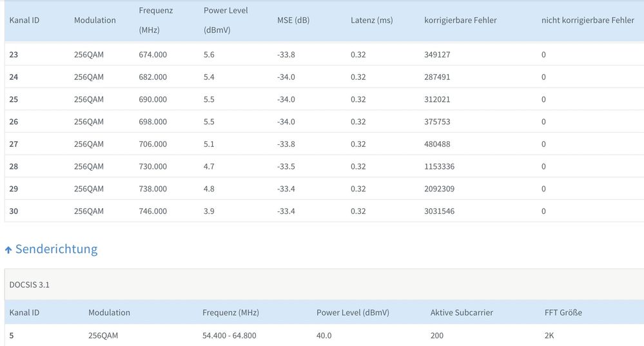Select channel ID 26 cell

tap(14, 122)
